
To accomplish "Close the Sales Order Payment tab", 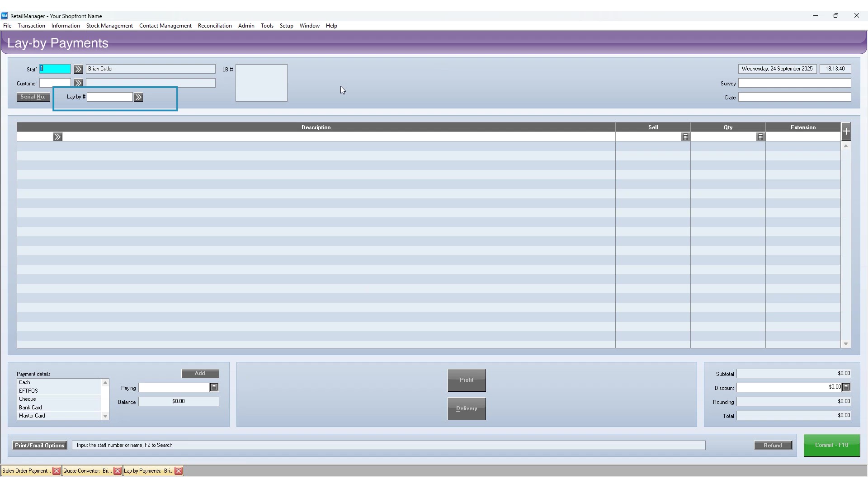I will pos(56,470).
